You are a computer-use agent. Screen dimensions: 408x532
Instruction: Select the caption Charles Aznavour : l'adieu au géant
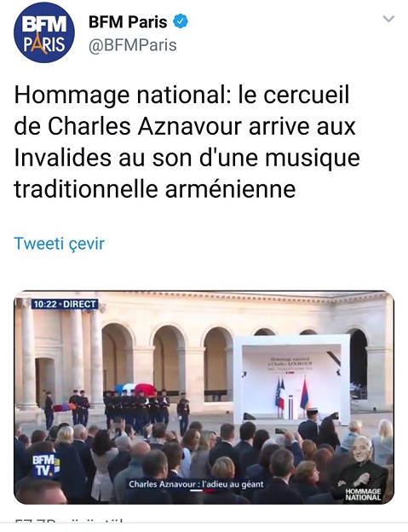point(196,484)
